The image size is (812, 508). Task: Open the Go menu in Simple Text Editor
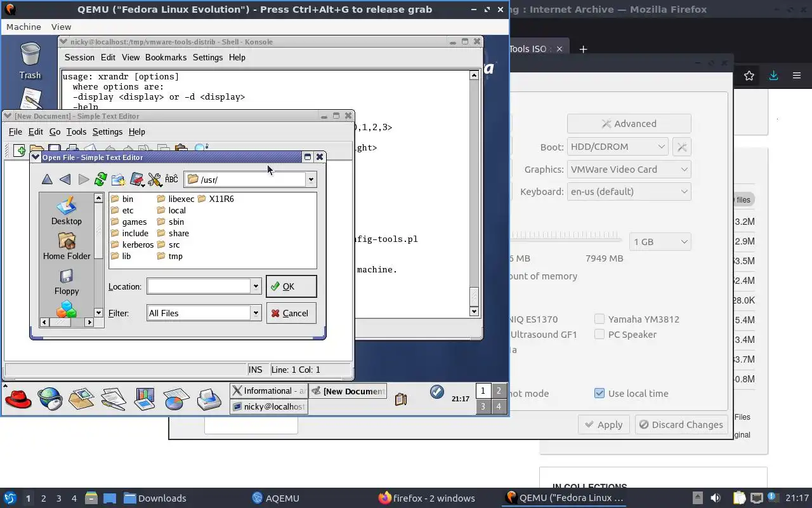[x=55, y=131]
